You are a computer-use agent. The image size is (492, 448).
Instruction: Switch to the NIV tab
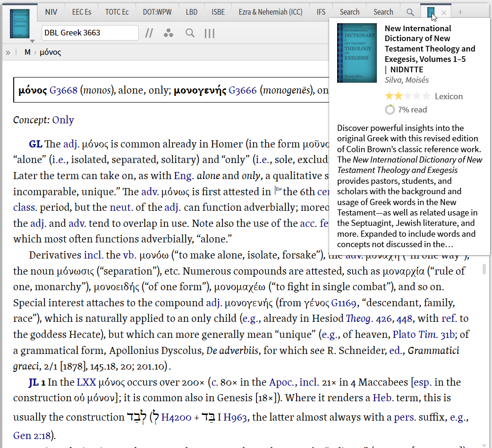point(51,12)
